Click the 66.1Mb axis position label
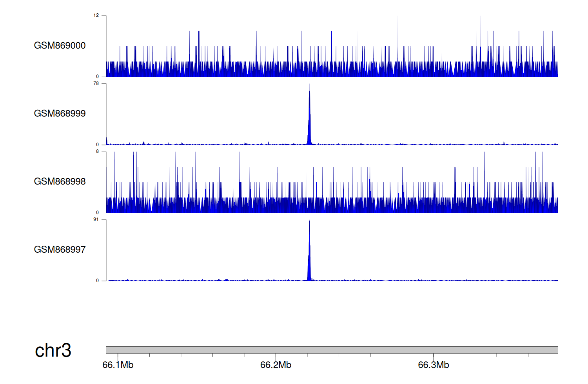Screen dimensions: 588x384 (x=118, y=365)
